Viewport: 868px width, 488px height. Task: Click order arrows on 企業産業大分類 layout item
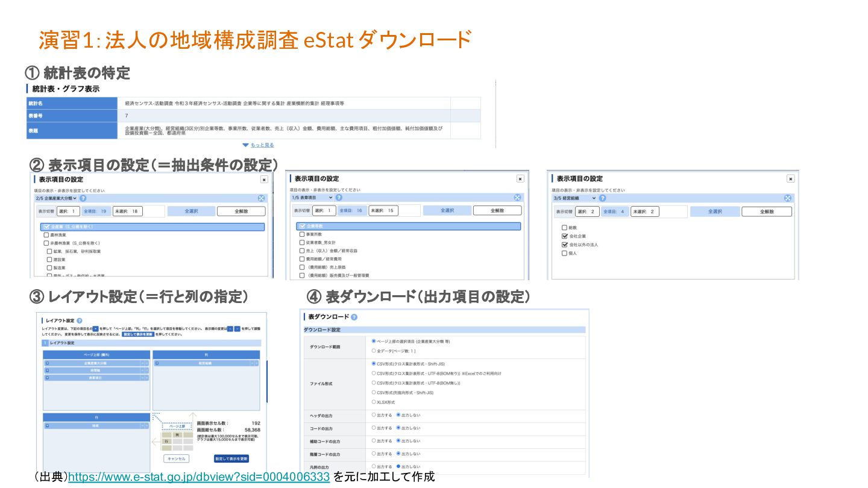[x=144, y=363]
